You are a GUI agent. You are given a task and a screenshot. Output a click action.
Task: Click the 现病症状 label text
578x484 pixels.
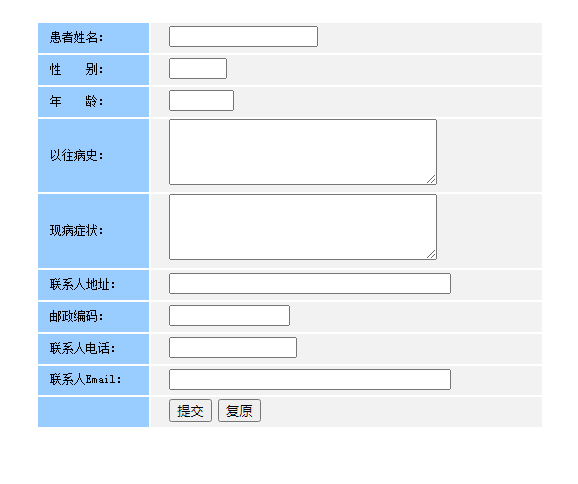click(x=76, y=231)
